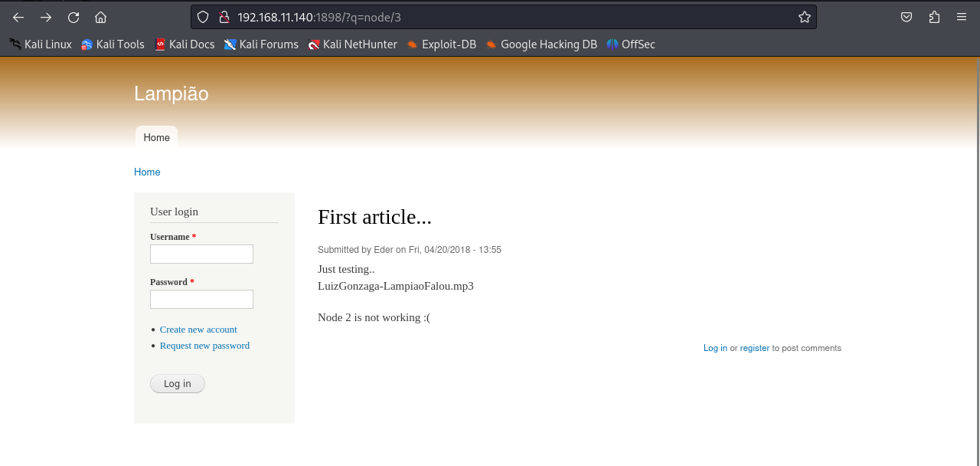The width and height of the screenshot is (980, 466).
Task: Go to the browser home page
Action: pyautogui.click(x=101, y=17)
